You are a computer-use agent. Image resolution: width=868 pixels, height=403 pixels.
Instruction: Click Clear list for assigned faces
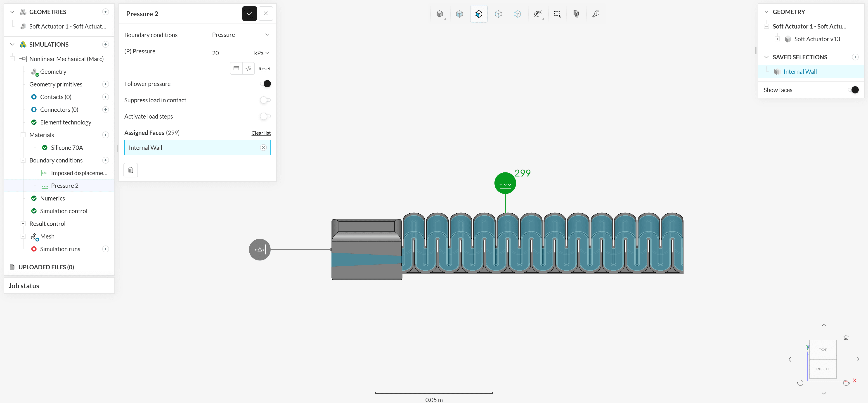coord(261,133)
